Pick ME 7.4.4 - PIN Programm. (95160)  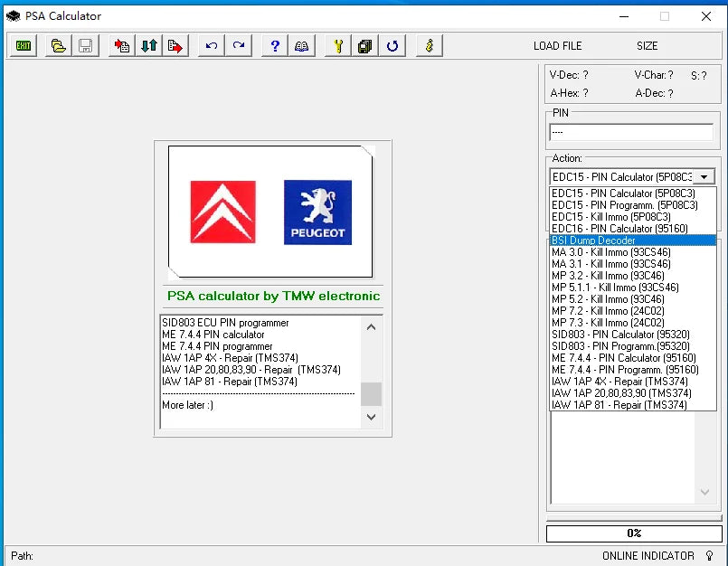pyautogui.click(x=633, y=370)
